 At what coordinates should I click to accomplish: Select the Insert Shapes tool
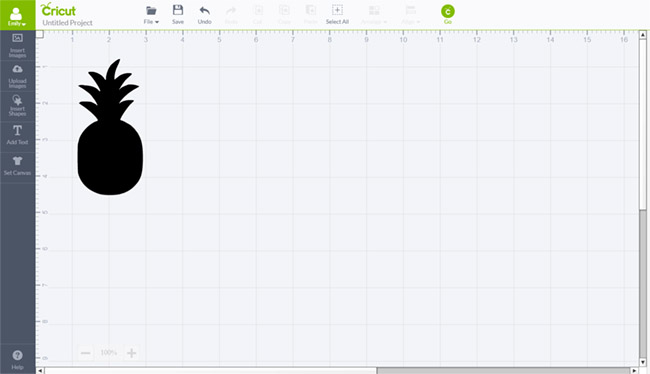click(x=17, y=106)
